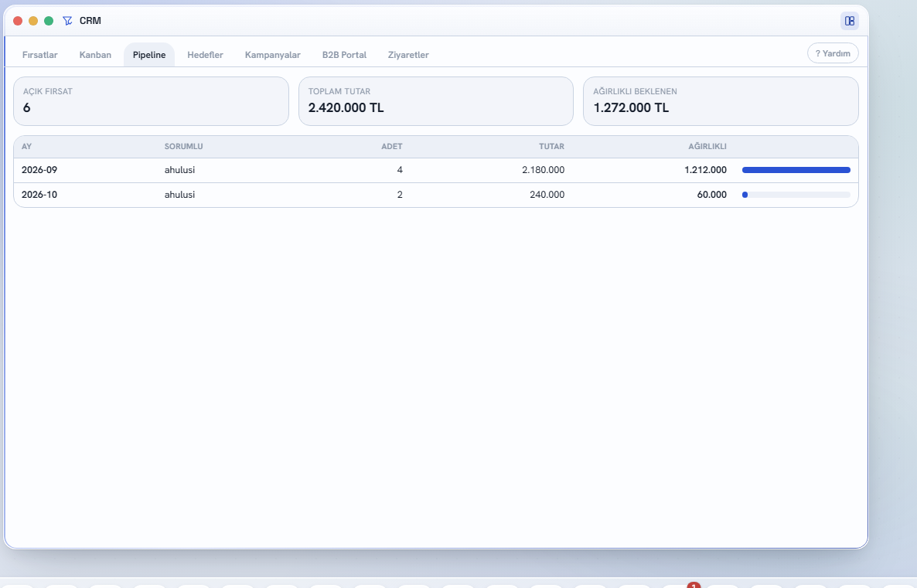The image size is (917, 588).
Task: Open the Fırsatlar tab
Action: (39, 55)
